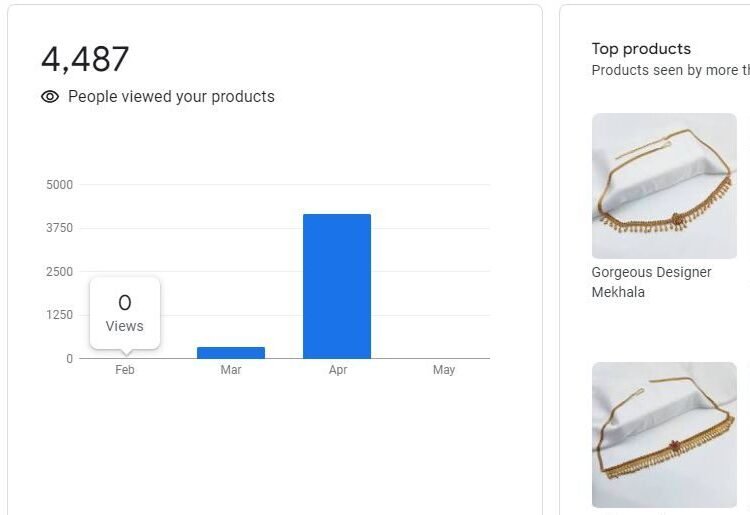The width and height of the screenshot is (750, 515).
Task: Click the 2500 gridline label
Action: [60, 272]
